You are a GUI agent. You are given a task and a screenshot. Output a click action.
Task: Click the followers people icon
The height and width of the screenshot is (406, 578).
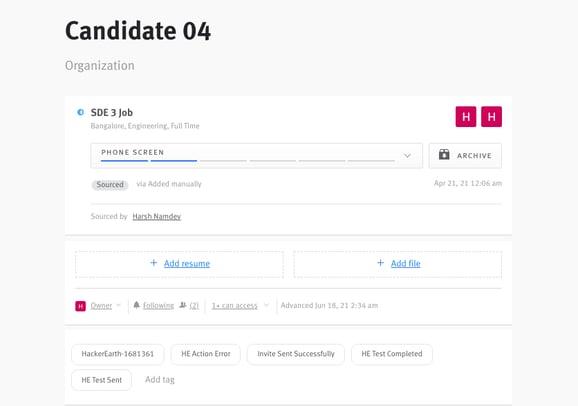tap(182, 305)
